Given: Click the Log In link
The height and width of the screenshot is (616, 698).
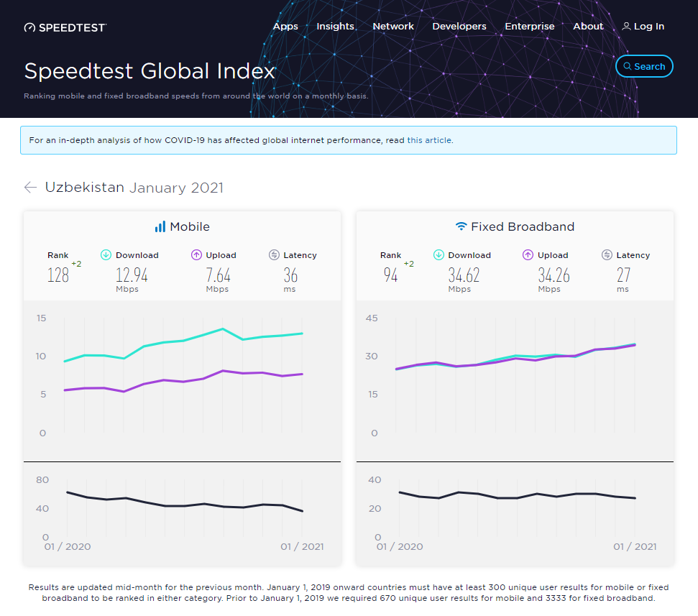Looking at the screenshot, I should (643, 27).
